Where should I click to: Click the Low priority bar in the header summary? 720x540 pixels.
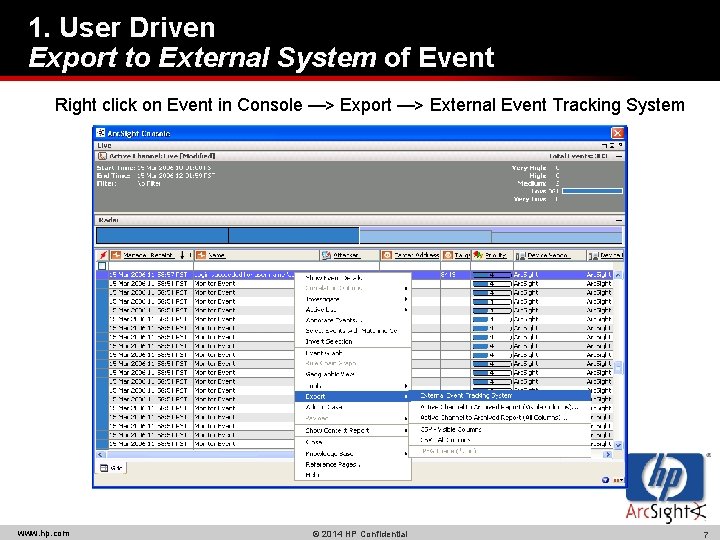592,191
